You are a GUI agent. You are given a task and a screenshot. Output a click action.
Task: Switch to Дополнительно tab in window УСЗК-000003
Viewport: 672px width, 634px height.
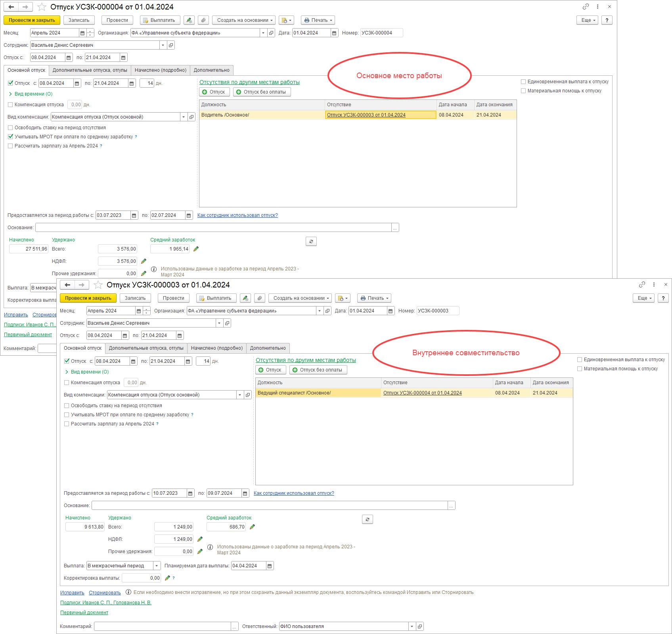pyautogui.click(x=268, y=348)
